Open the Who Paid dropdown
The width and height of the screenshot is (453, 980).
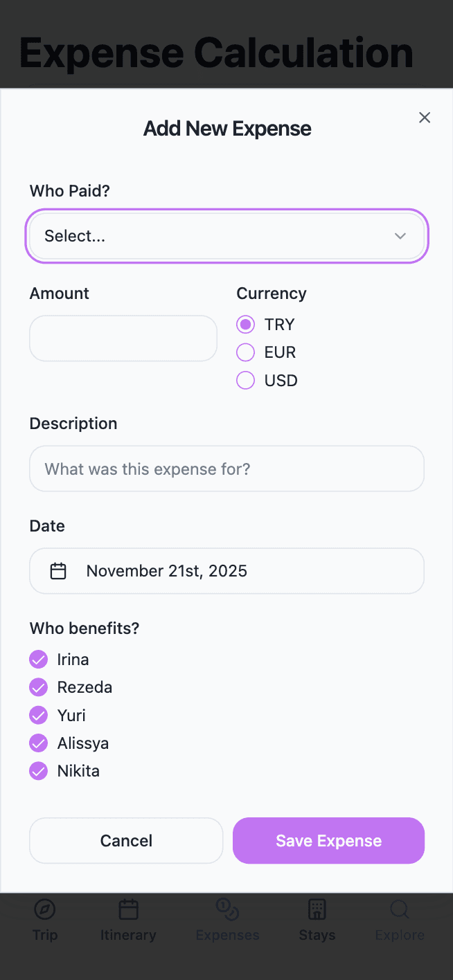tap(226, 236)
